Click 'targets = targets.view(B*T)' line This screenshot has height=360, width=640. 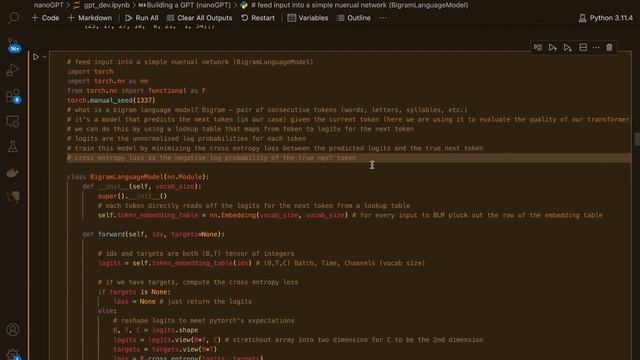[165, 349]
